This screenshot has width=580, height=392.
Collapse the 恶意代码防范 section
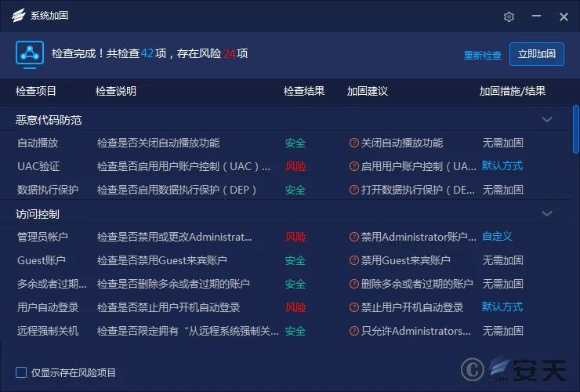pos(547,120)
